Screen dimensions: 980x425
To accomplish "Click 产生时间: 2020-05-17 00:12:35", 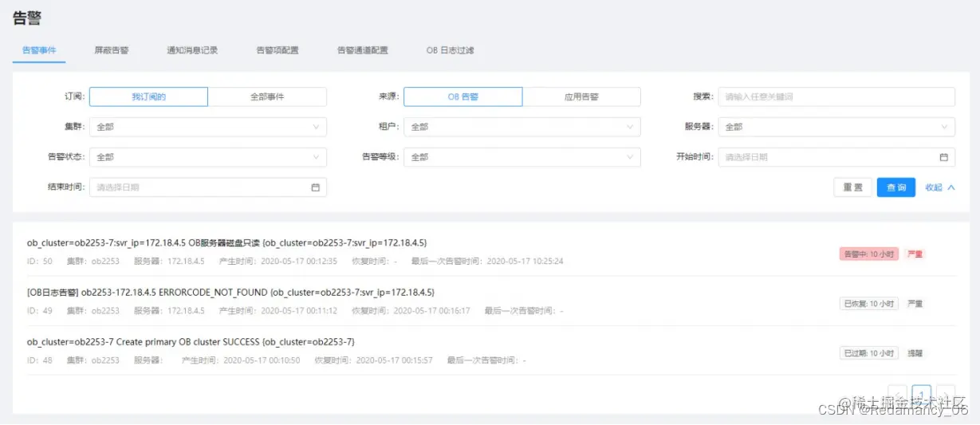I will [277, 261].
